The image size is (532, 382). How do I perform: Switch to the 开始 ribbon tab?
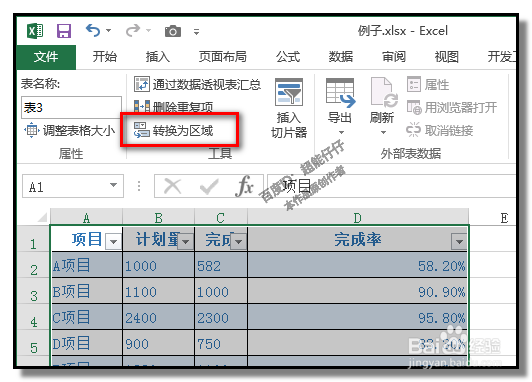point(104,57)
